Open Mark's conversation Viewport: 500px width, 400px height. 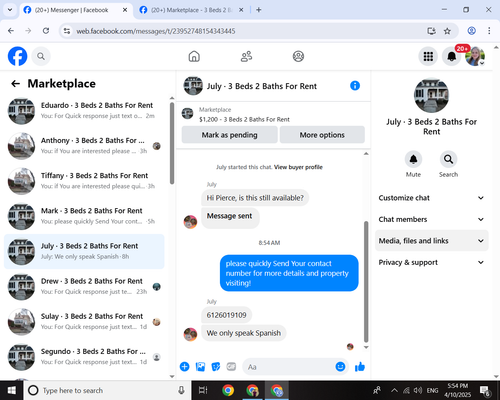coord(84,216)
